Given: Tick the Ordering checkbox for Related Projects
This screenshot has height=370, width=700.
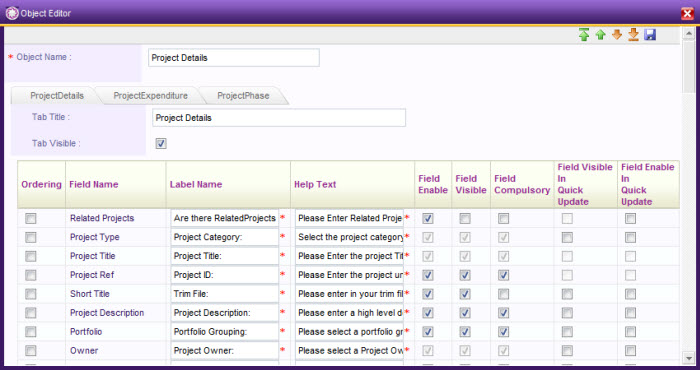Looking at the screenshot, I should tap(31, 218).
